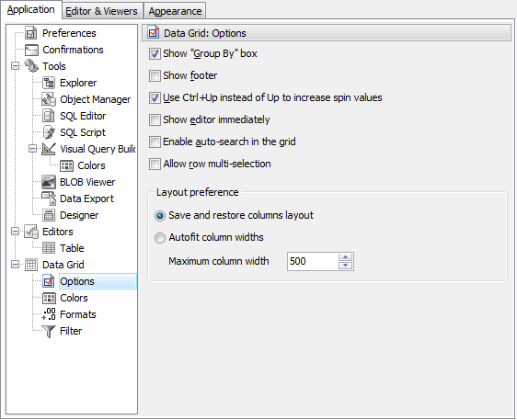Check Allow row multi-selection

tap(155, 164)
